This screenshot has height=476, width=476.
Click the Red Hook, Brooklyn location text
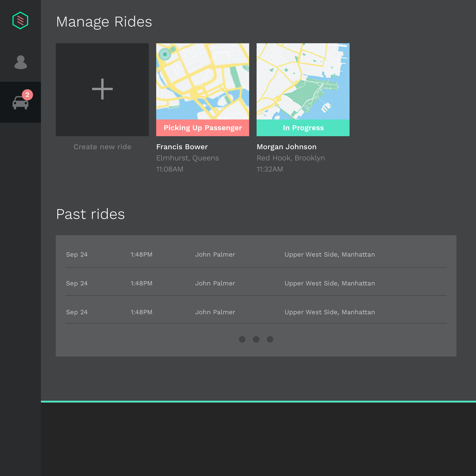[291, 158]
